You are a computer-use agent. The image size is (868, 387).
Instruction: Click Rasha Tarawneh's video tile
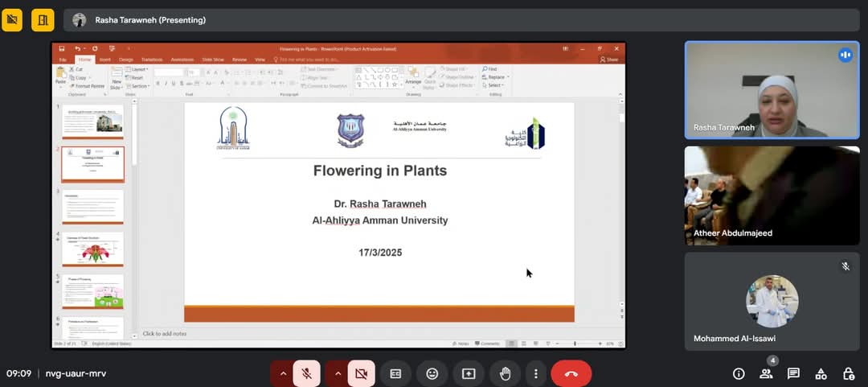pos(772,89)
